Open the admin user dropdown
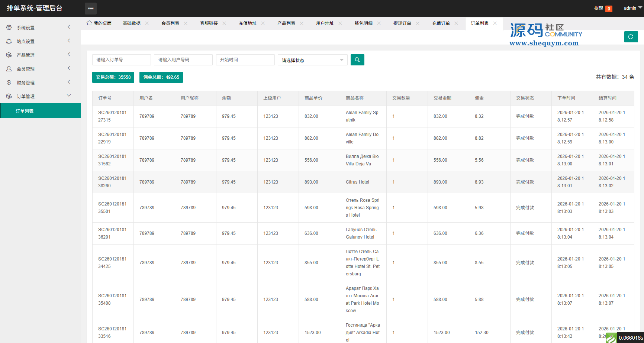 632,8
